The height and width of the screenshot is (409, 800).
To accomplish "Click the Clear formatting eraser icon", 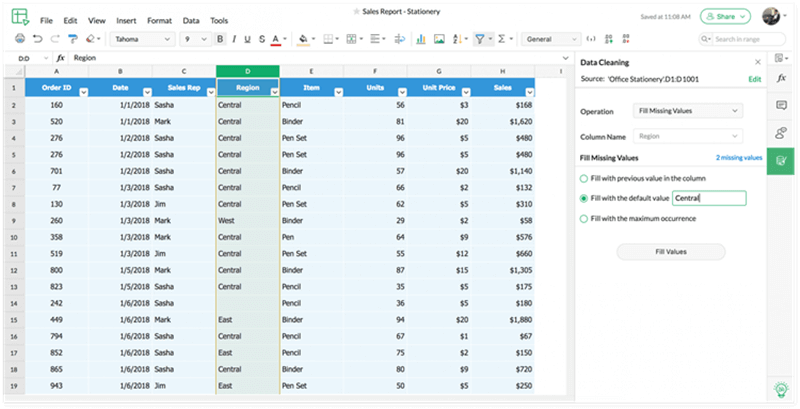I will [90, 39].
